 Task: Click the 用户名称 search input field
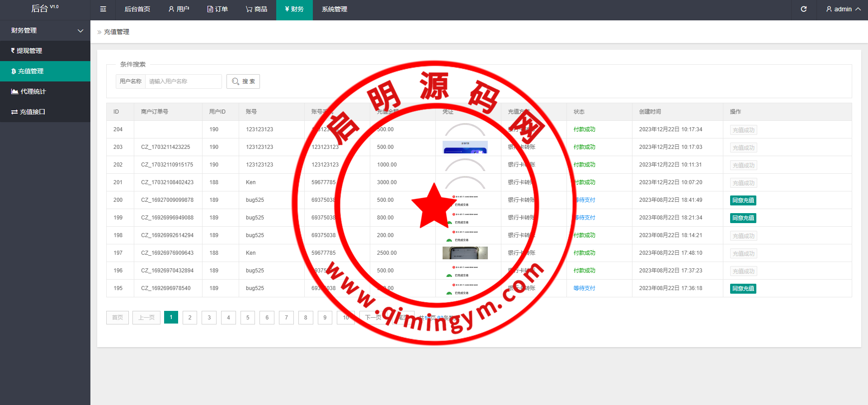pyautogui.click(x=183, y=81)
